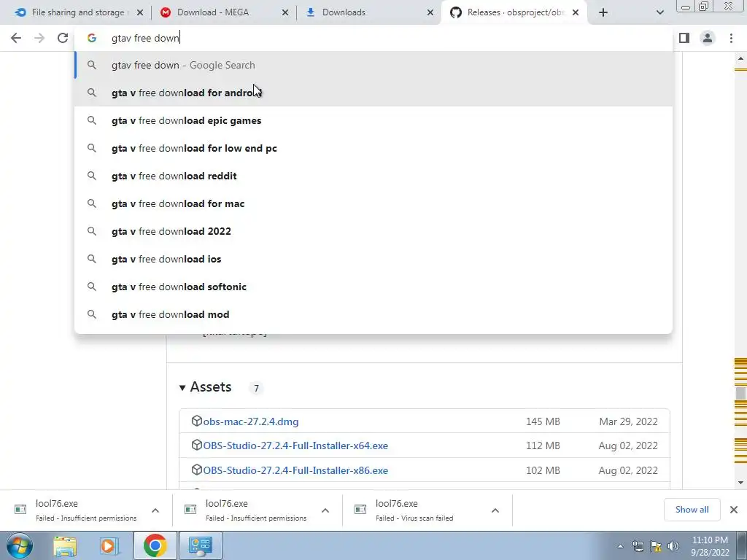Choose 'gta v free download for mac' suggestion
The image size is (747, 560).
[x=374, y=203]
